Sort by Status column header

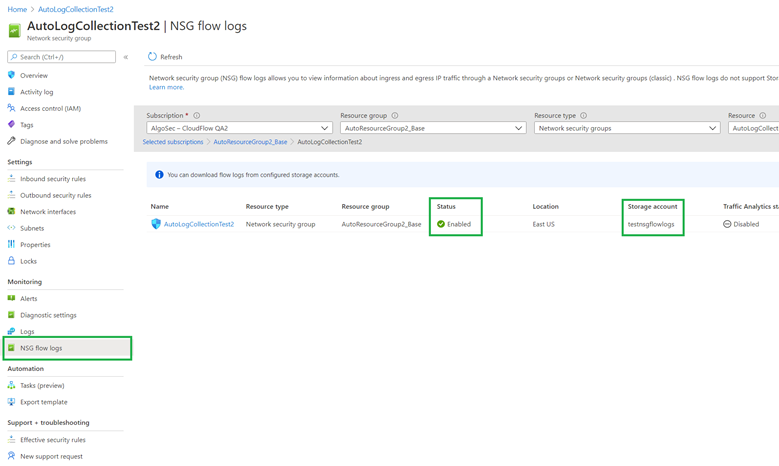tap(446, 206)
